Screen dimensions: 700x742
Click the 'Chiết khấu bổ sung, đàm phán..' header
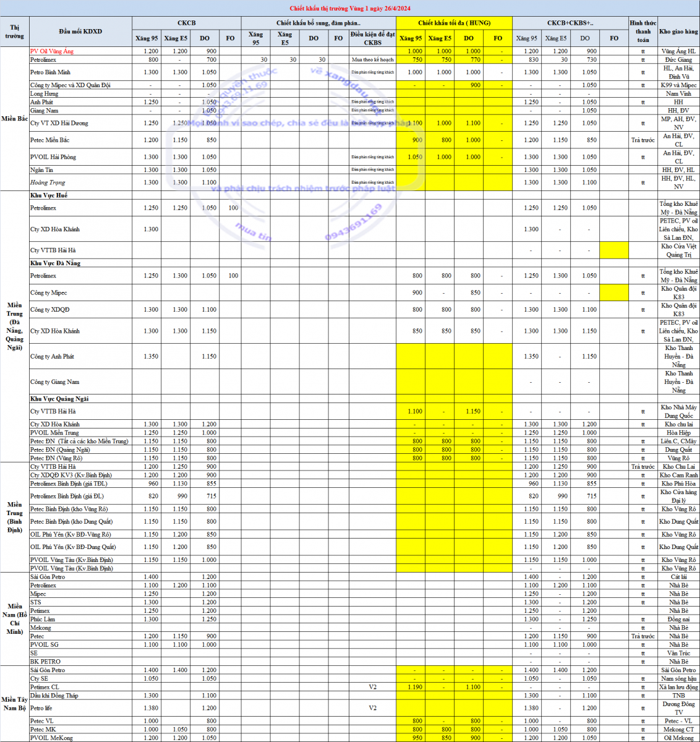[x=318, y=23]
